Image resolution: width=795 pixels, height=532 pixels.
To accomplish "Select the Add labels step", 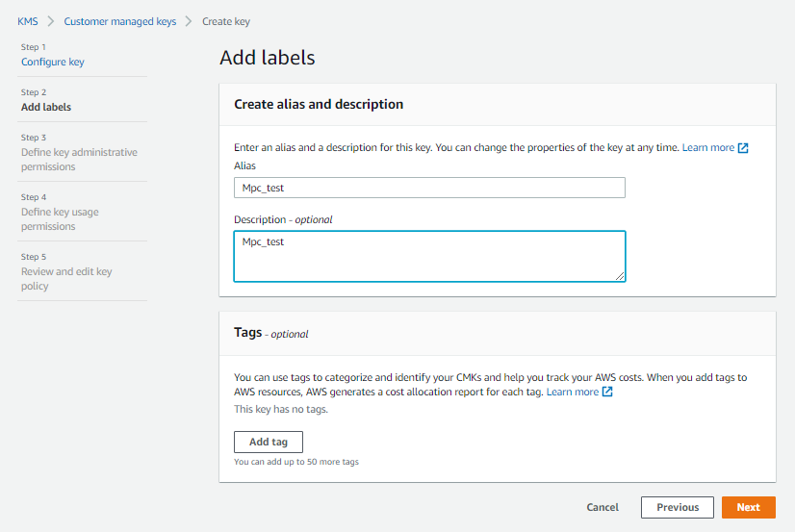I will pyautogui.click(x=46, y=107).
